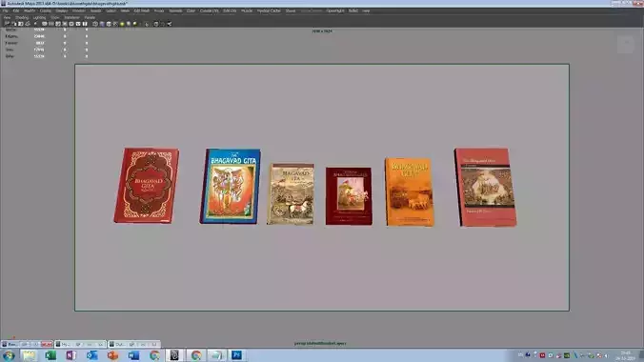This screenshot has width=644, height=362.
Task: Click the view cube in viewport corner
Action: pyautogui.click(x=626, y=44)
